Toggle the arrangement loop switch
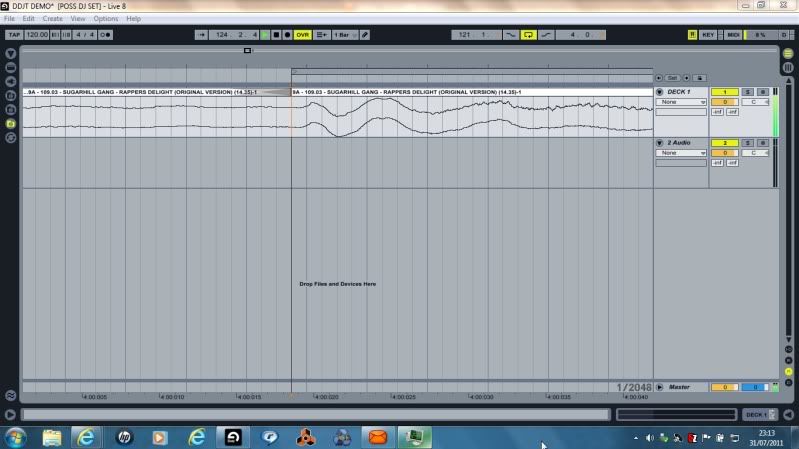Screen dimensions: 799x449 coord(529,34)
